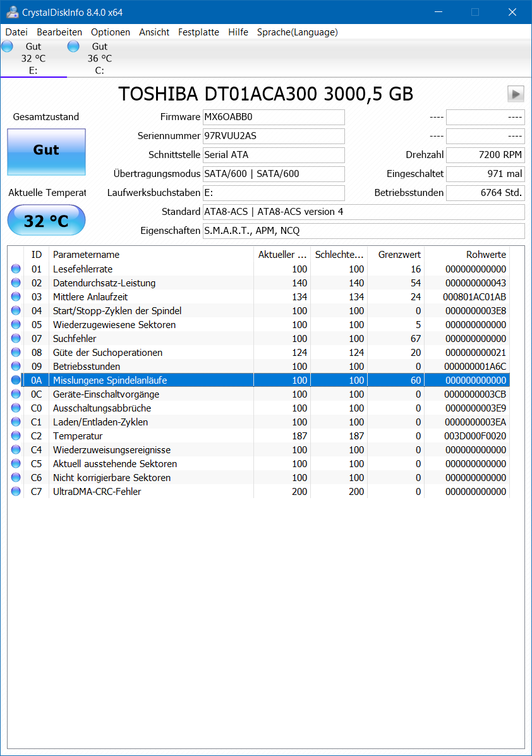Click status orb of UltraDMA-CRC-Fehler row
532x756 pixels.
16,491
